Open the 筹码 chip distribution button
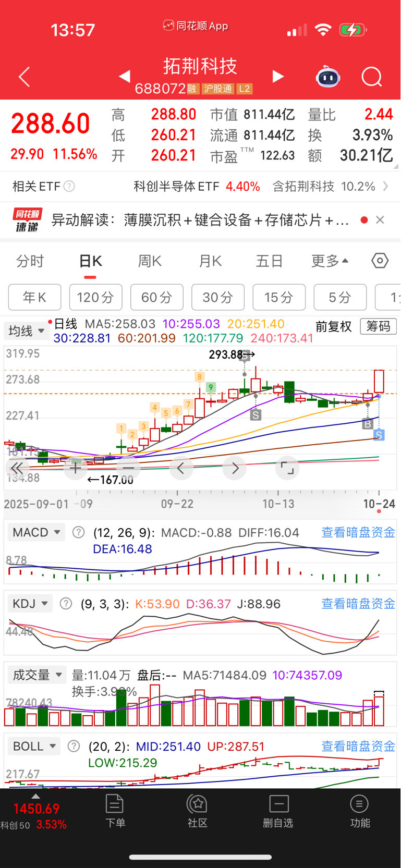This screenshot has width=401, height=868. click(x=379, y=326)
